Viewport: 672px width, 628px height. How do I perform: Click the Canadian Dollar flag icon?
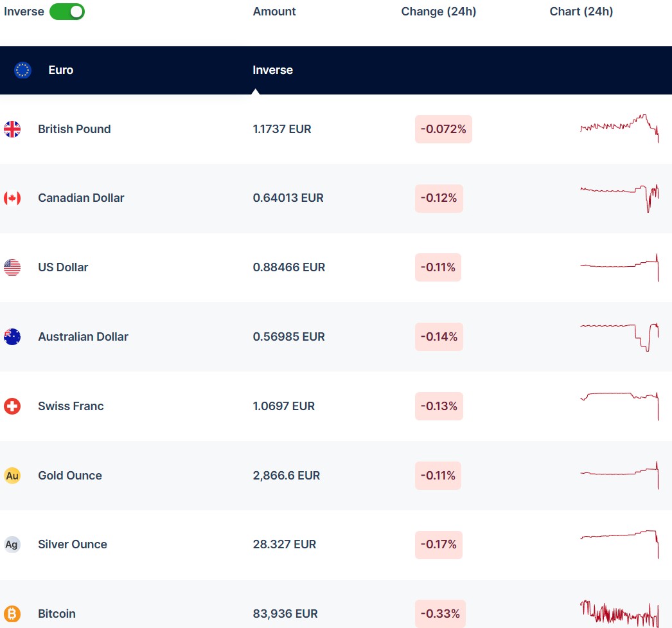pyautogui.click(x=12, y=198)
